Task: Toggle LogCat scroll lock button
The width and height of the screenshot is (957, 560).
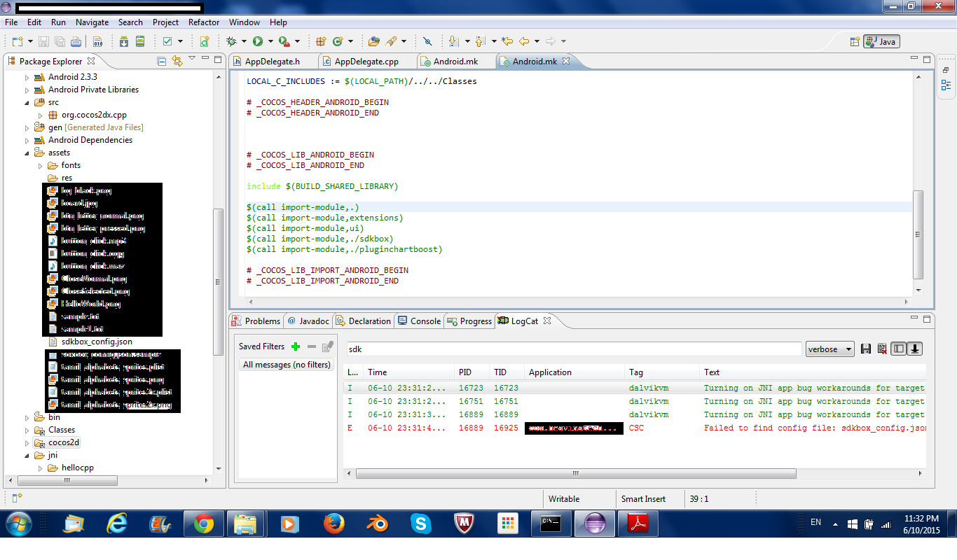Action: (x=914, y=349)
